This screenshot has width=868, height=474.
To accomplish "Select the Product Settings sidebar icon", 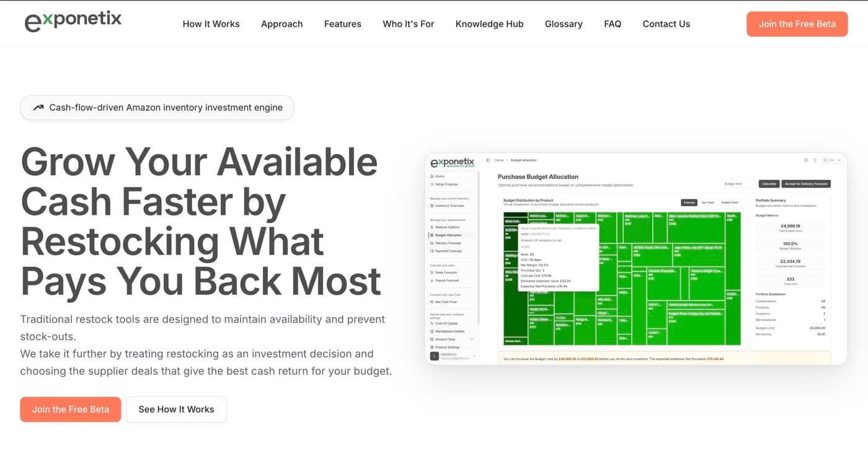I will tap(432, 347).
